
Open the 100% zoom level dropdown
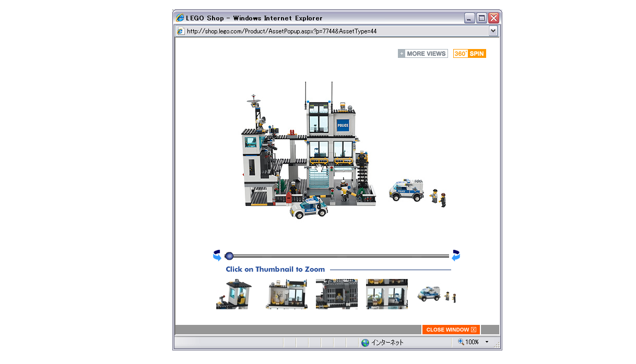pos(486,343)
